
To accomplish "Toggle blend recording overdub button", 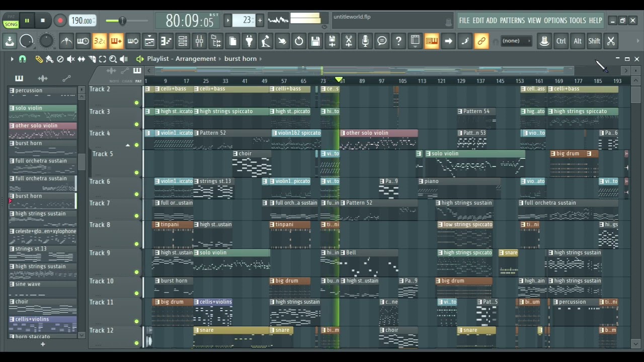I will [116, 41].
